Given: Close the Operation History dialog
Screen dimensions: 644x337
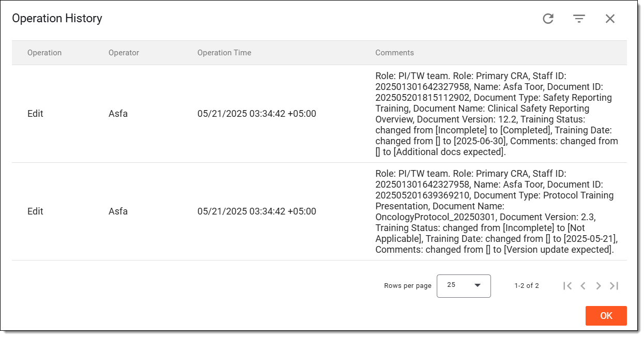Looking at the screenshot, I should point(610,19).
